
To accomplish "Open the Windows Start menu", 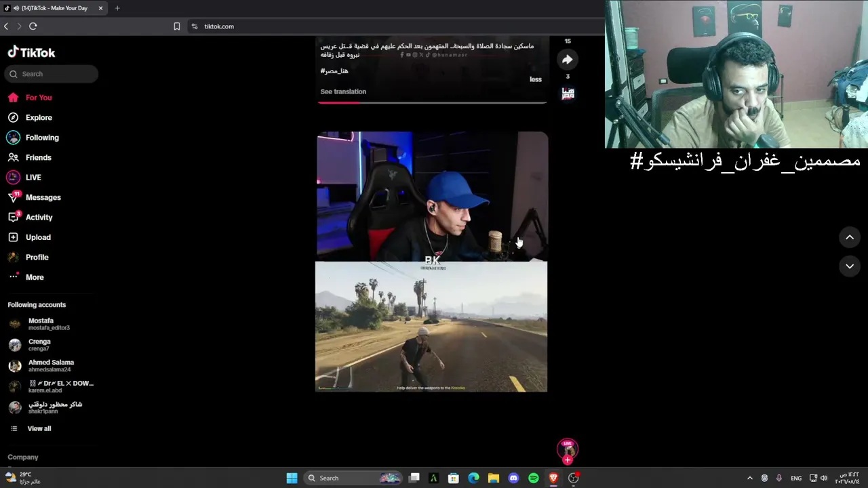I will pyautogui.click(x=292, y=478).
